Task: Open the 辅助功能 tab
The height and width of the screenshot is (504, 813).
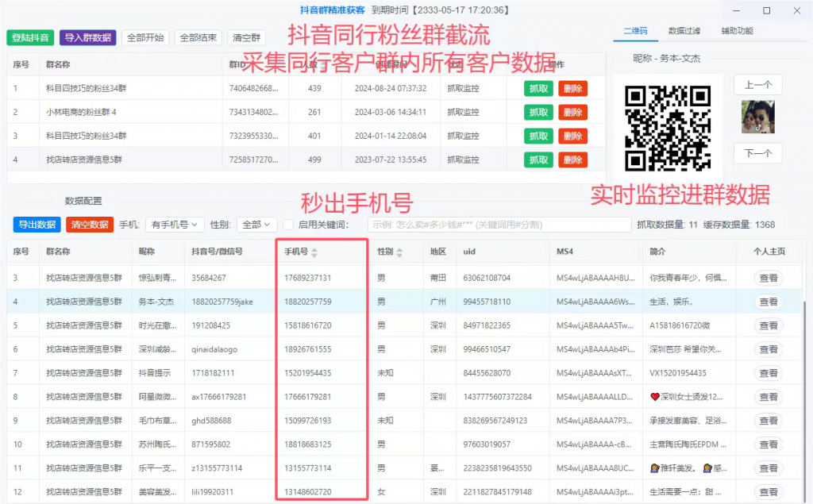Action: [x=737, y=31]
